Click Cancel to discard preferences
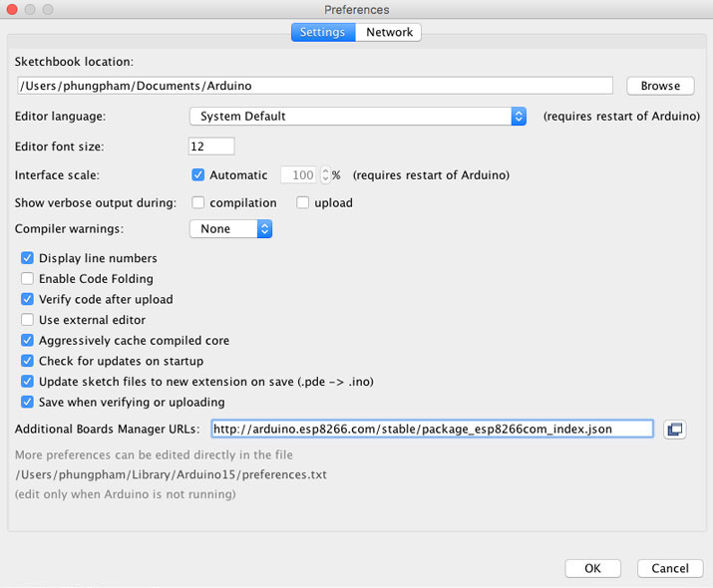The image size is (713, 588). [x=669, y=568]
